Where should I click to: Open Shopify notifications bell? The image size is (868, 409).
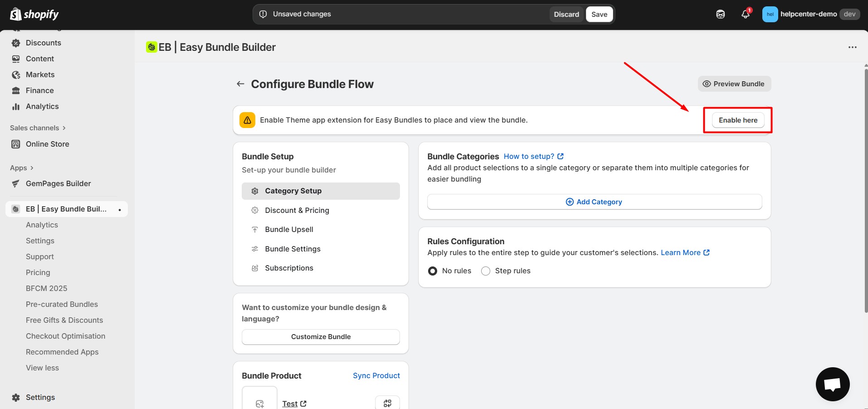coord(745,14)
